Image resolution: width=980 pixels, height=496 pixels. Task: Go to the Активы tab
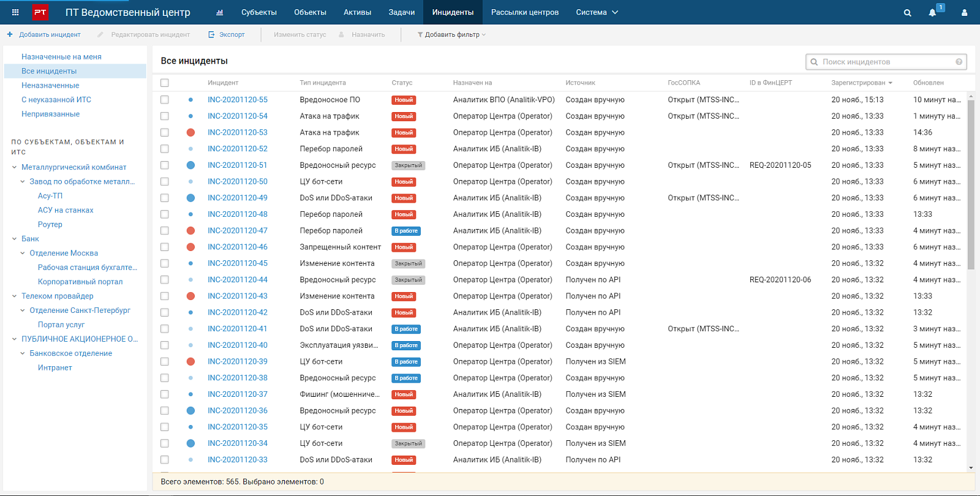tap(357, 12)
